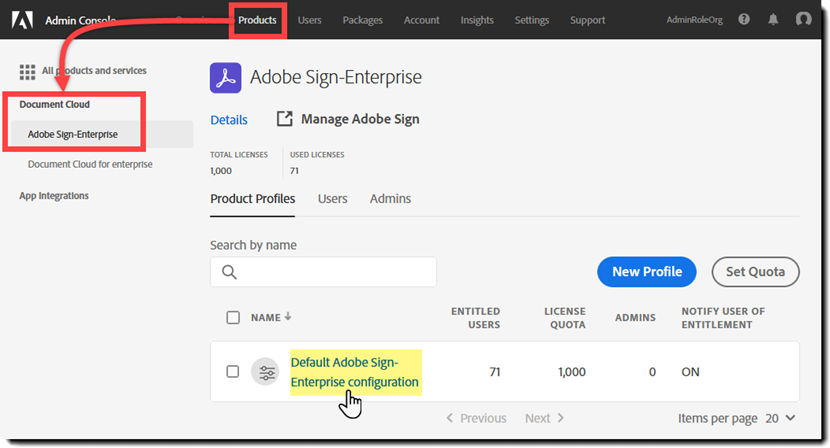The width and height of the screenshot is (830, 448).
Task: Click the USED LICENSES label
Action: tap(317, 155)
